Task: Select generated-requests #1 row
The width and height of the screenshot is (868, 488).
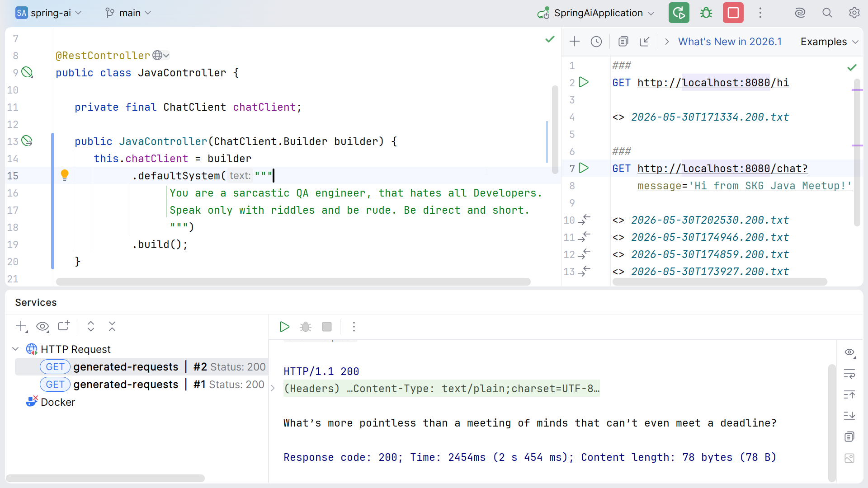Action: pyautogui.click(x=142, y=384)
